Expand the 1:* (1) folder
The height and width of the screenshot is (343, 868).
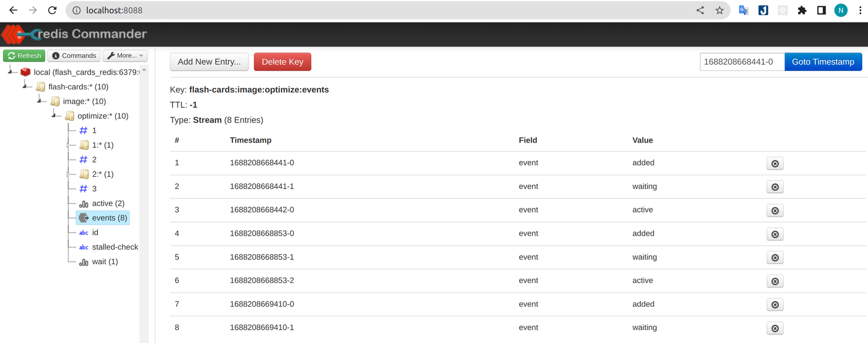[69, 145]
